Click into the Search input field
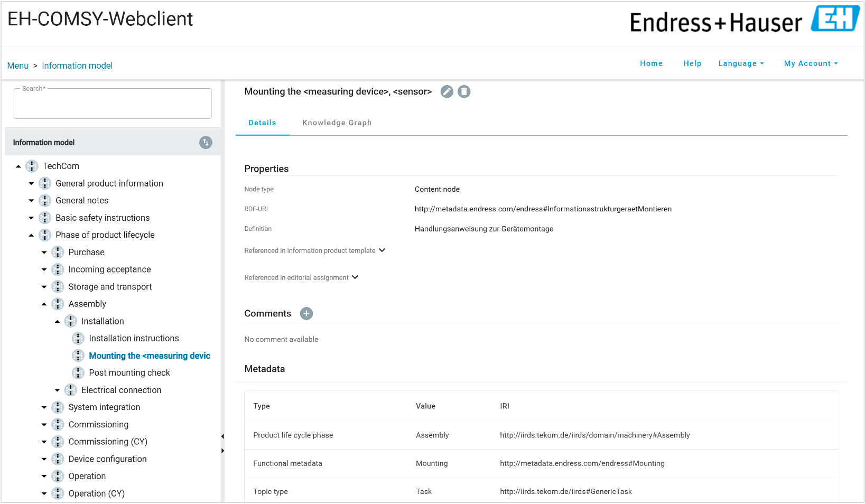Viewport: 865px width, 504px height. coord(113,105)
